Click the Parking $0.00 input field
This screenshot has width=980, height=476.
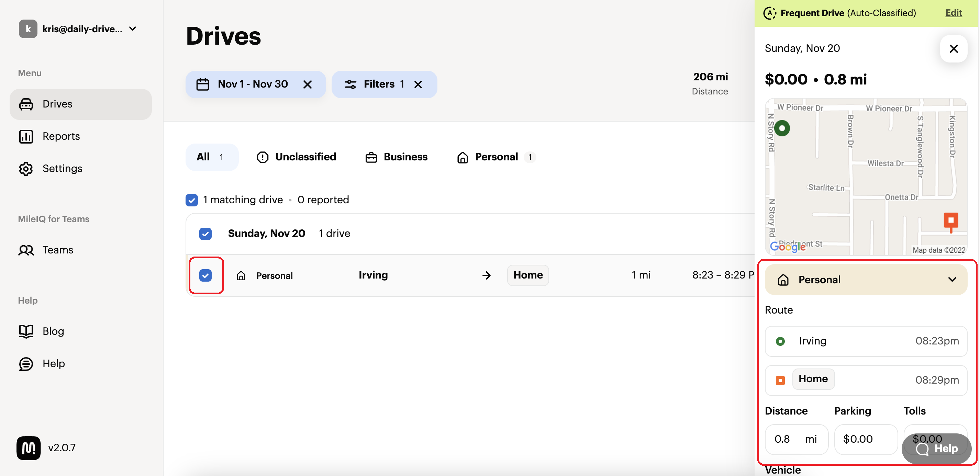[x=866, y=439]
